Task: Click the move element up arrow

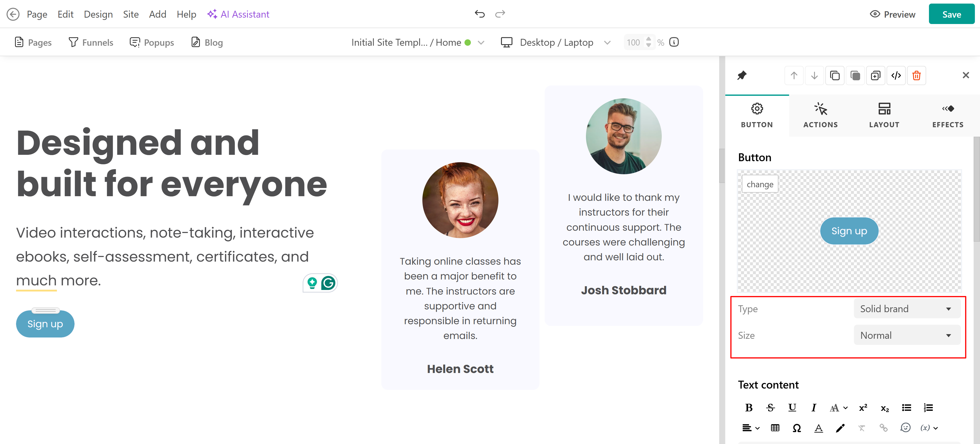Action: pyautogui.click(x=794, y=75)
